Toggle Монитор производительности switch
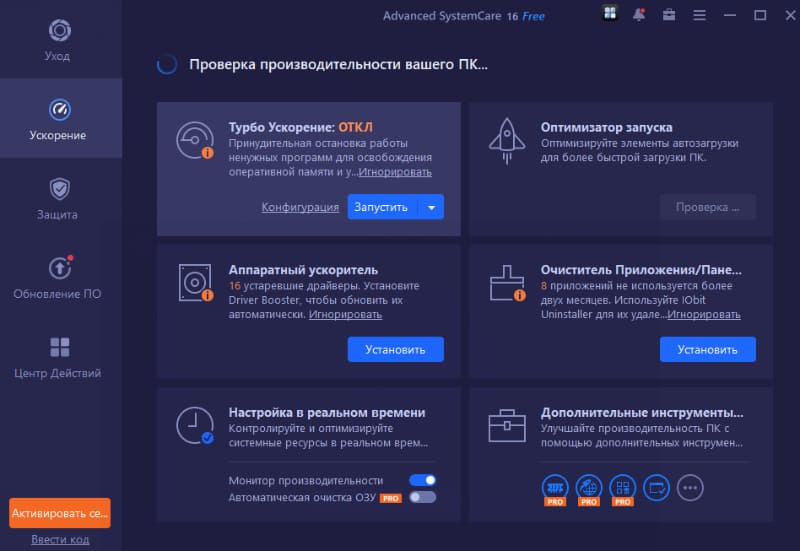Viewport: 800px width, 551px height. 422,480
